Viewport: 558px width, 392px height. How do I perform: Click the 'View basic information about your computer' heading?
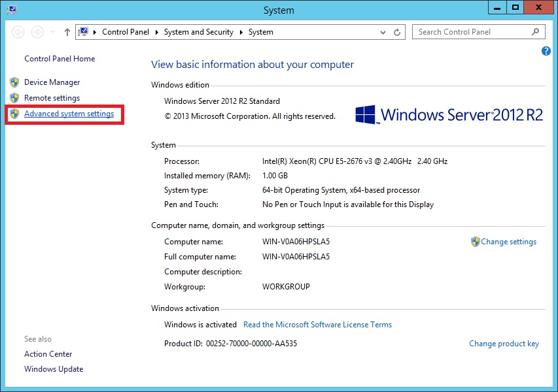coord(253,65)
